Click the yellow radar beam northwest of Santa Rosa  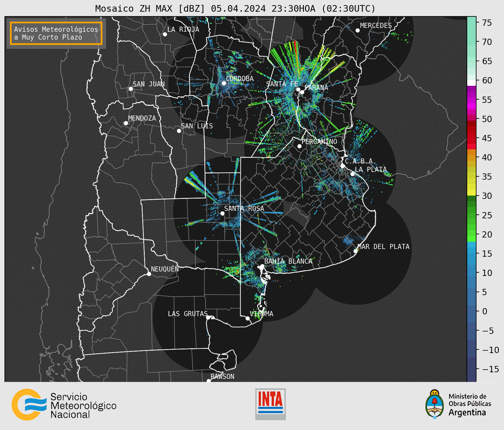pos(191,184)
